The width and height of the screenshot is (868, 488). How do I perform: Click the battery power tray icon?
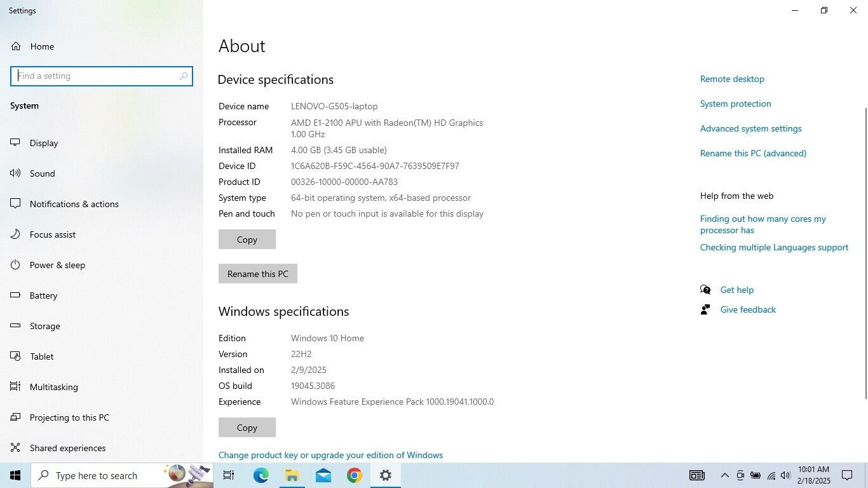[756, 475]
